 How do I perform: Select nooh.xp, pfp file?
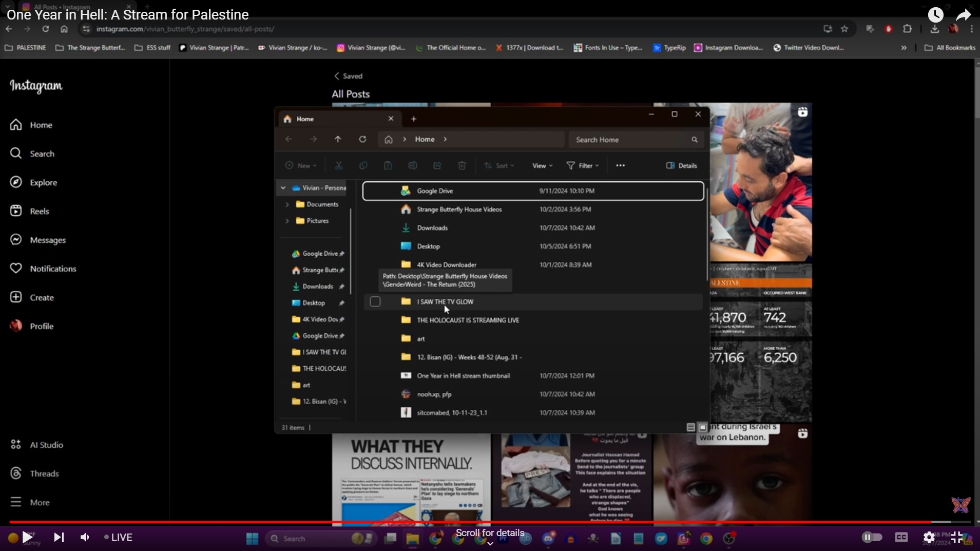pyautogui.click(x=533, y=394)
